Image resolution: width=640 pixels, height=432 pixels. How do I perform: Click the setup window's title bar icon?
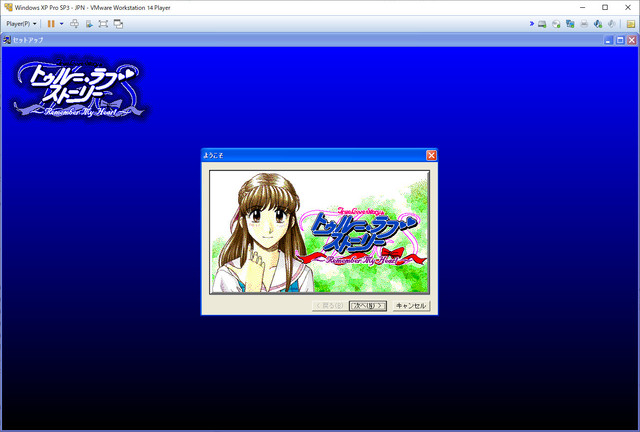click(7, 40)
